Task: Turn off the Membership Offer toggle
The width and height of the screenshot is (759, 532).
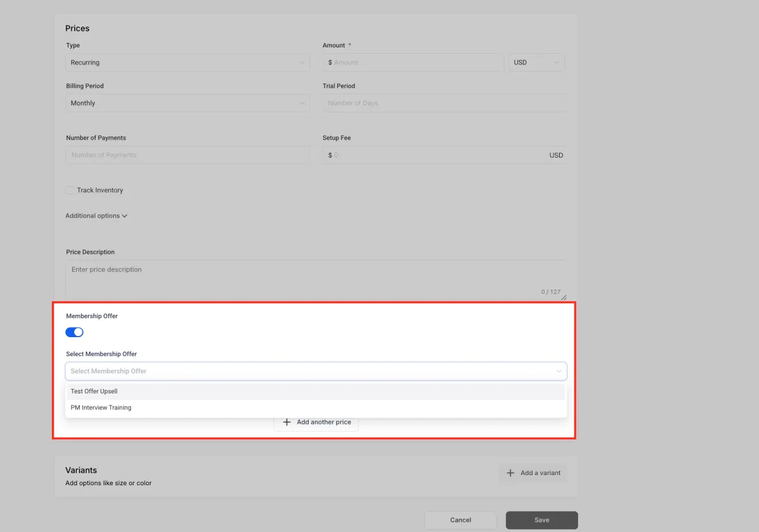Action: (x=75, y=332)
